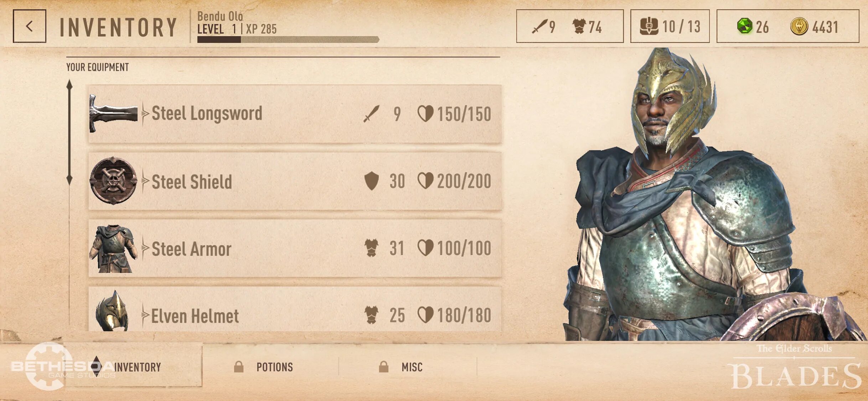Expand the Steel Longsword entry arrow
Image resolution: width=868 pixels, height=401 pixels.
pyautogui.click(x=145, y=114)
